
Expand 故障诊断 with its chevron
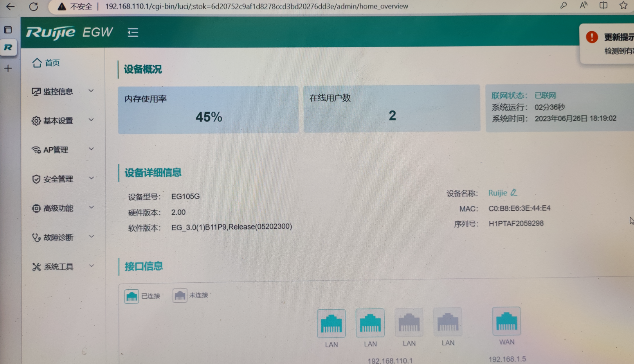[x=91, y=236]
